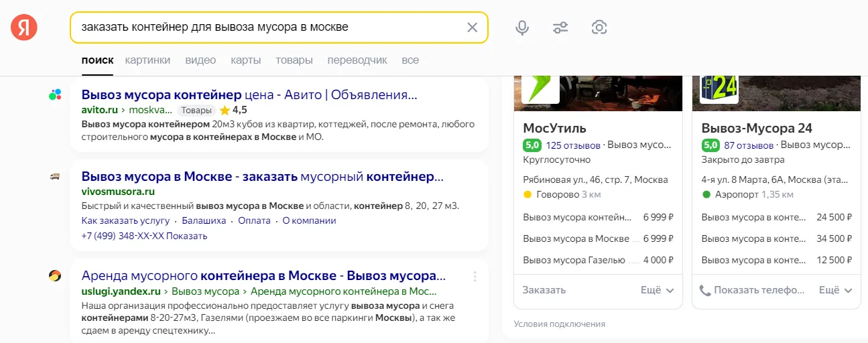Visit vivosmusora.ru green URL
Image resolution: width=868 pixels, height=343 pixels.
coord(118,192)
